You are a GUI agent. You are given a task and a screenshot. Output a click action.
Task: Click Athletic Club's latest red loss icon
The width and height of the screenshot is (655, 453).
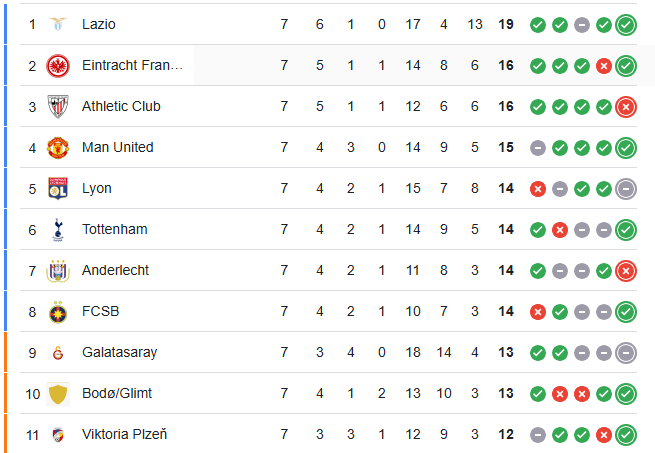pyautogui.click(x=626, y=107)
